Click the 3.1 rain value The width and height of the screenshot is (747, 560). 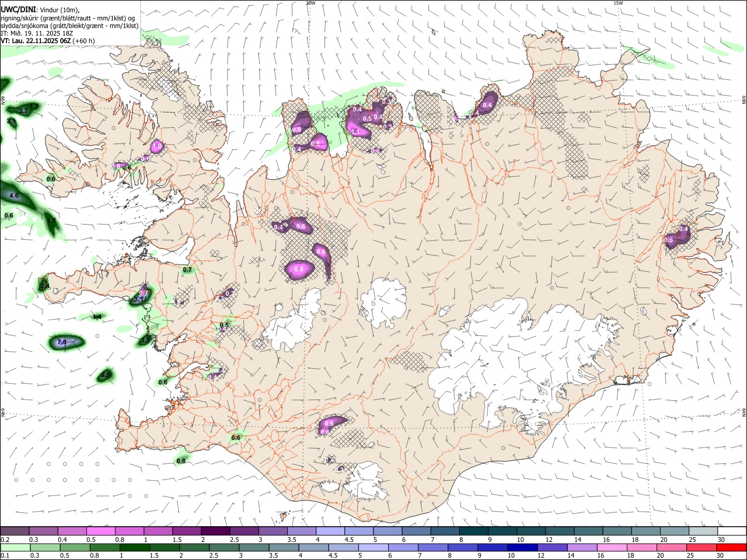coord(11,121)
